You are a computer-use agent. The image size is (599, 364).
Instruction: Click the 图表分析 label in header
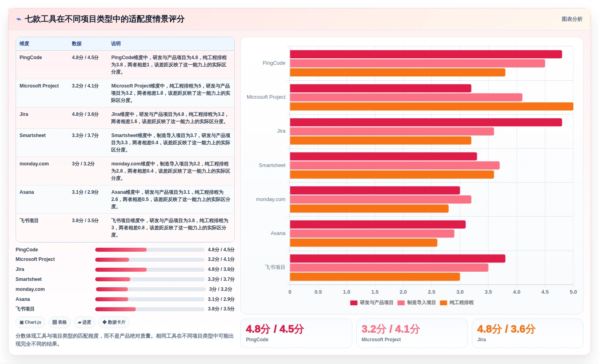pos(572,19)
